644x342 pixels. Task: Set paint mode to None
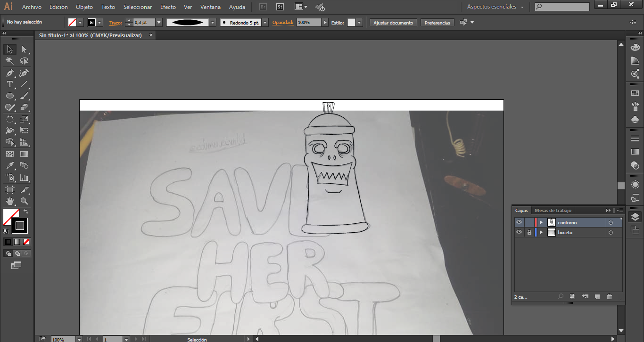(x=26, y=242)
